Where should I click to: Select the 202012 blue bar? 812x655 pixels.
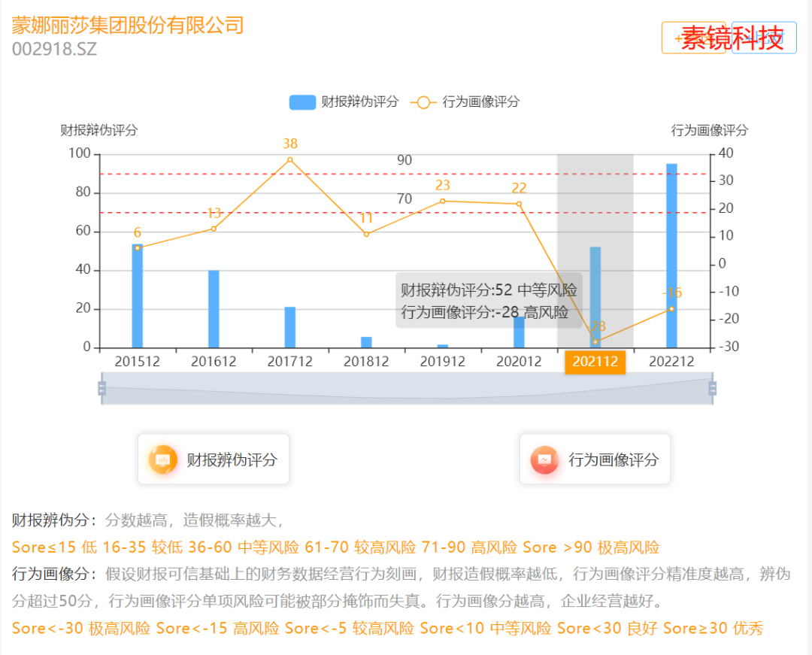point(519,332)
